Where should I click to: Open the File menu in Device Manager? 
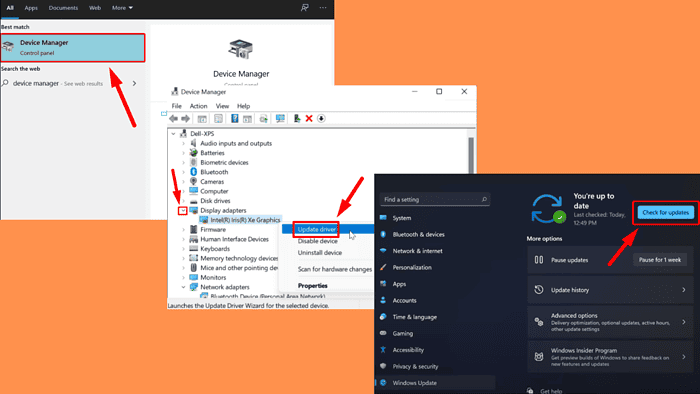[x=177, y=106]
